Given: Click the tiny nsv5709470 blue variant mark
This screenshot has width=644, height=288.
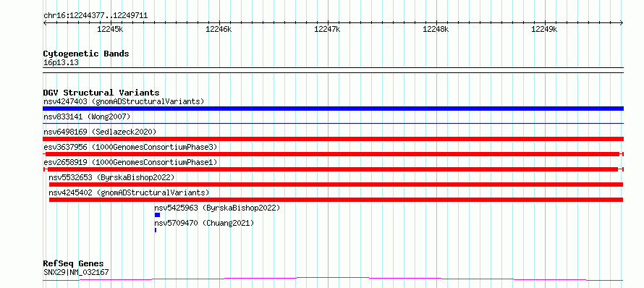Looking at the screenshot, I should click(x=156, y=230).
